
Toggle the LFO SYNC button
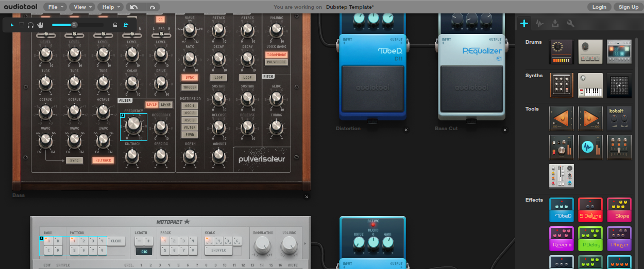coord(190,77)
